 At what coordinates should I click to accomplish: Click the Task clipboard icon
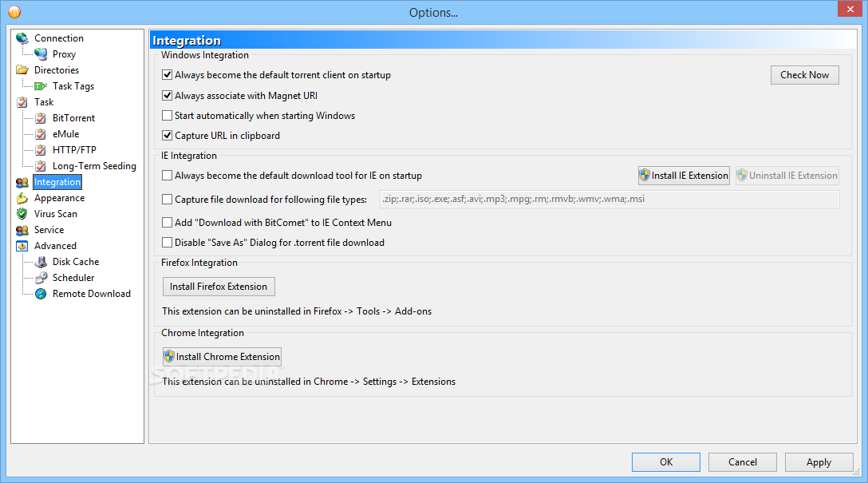(x=22, y=102)
